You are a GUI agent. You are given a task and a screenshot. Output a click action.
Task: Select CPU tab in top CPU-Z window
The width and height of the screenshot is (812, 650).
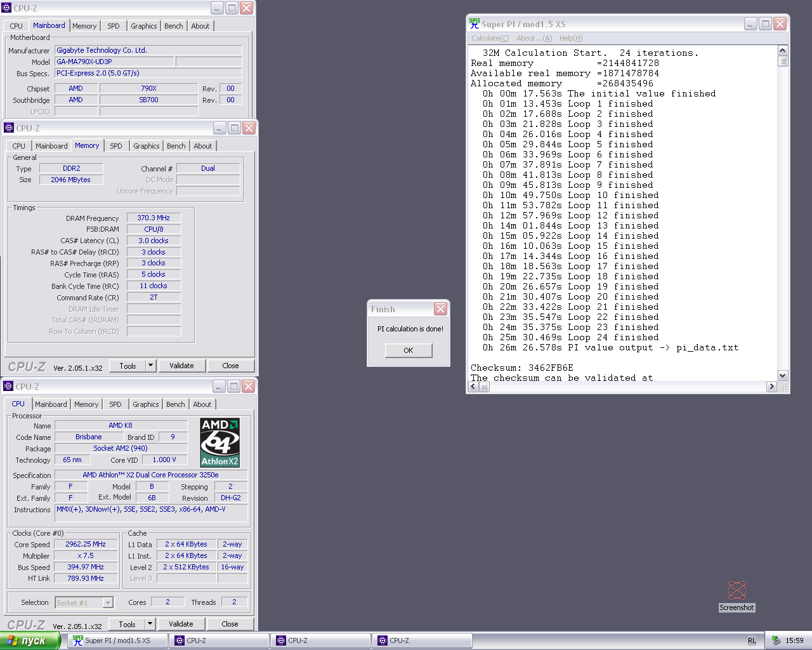pyautogui.click(x=16, y=26)
